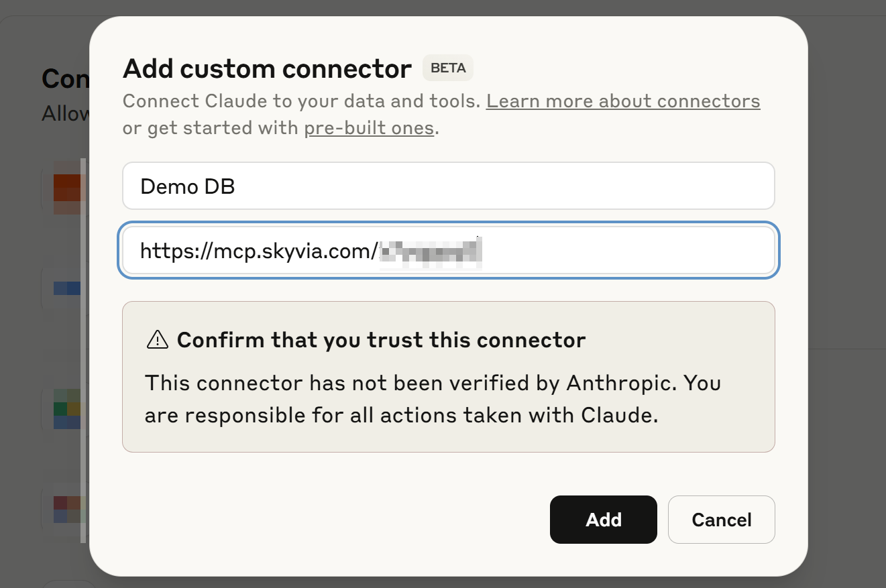The height and width of the screenshot is (588, 886).
Task: Select the Confirm that you trust text
Action: point(382,340)
